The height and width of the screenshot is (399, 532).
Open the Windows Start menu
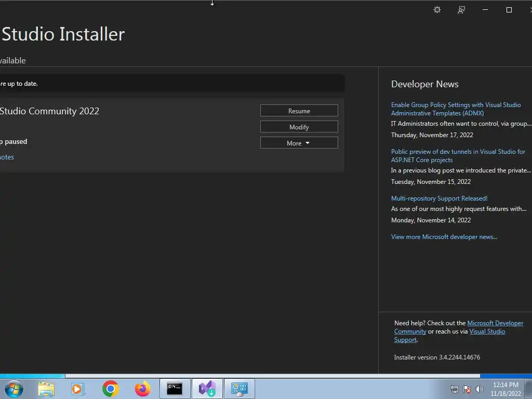point(14,389)
